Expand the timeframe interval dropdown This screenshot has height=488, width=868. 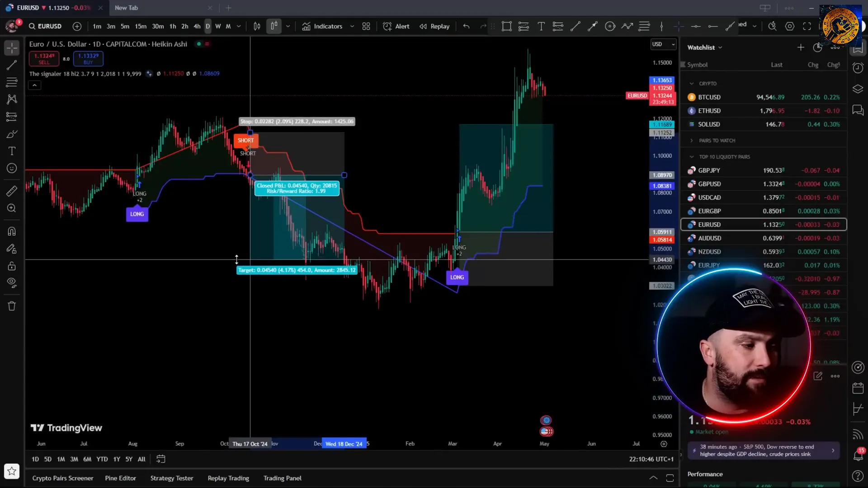coord(239,26)
